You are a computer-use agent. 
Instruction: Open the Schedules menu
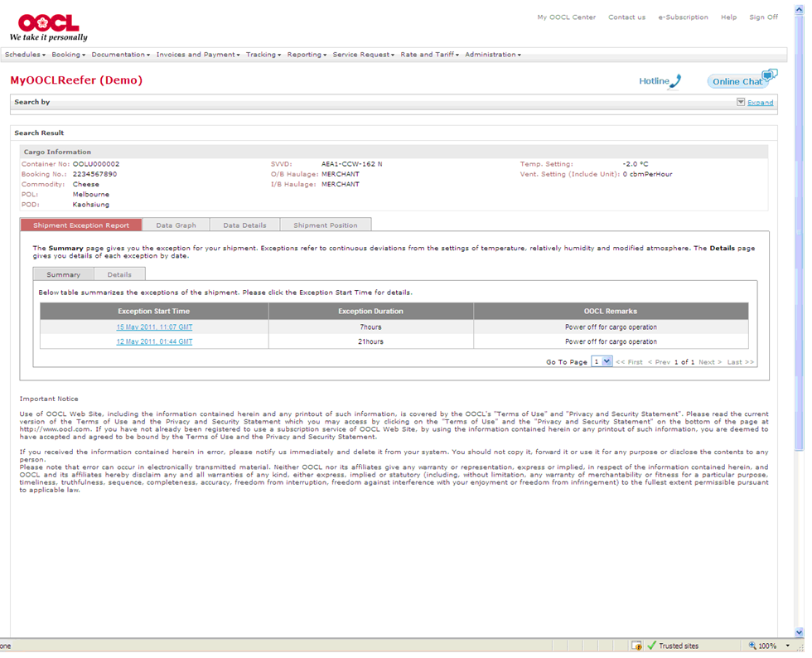[x=25, y=55]
